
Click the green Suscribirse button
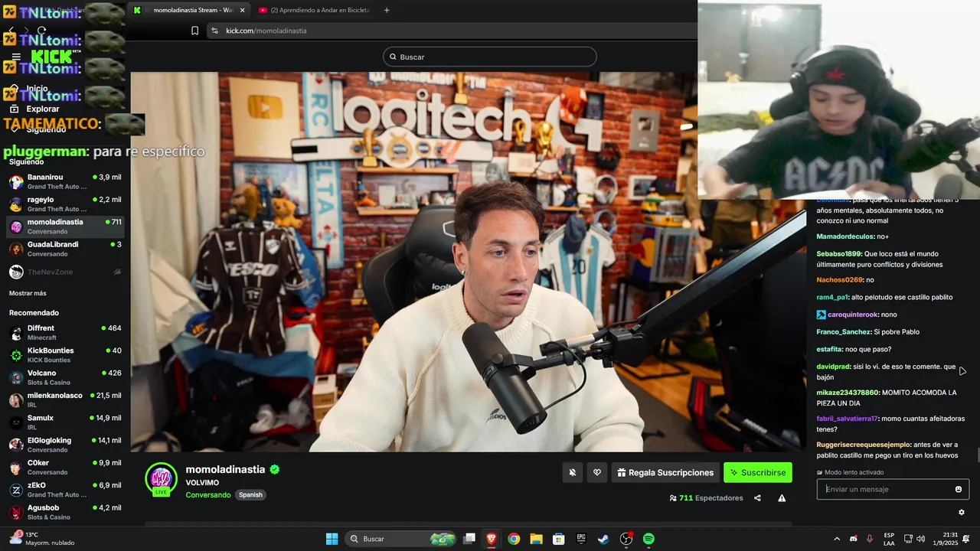point(758,473)
